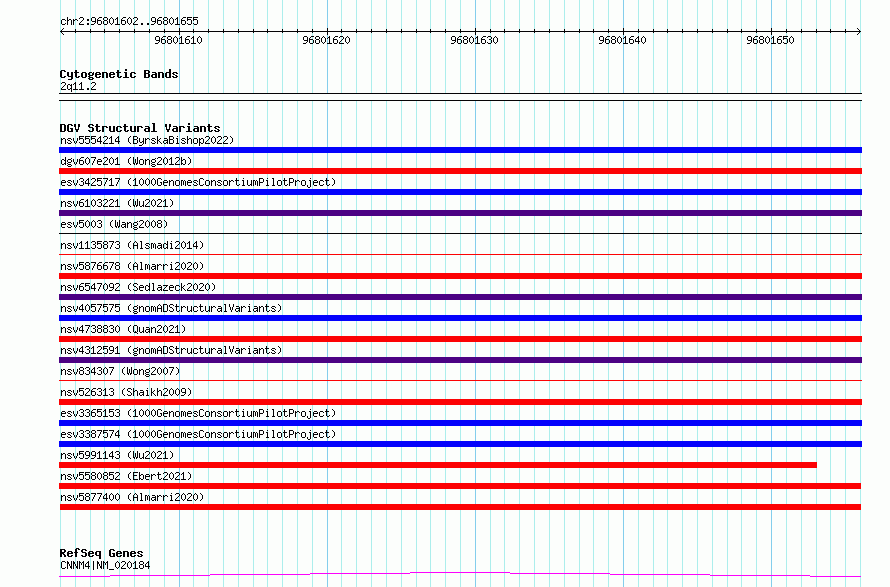Click the blue bar under esv3425717

(460, 192)
